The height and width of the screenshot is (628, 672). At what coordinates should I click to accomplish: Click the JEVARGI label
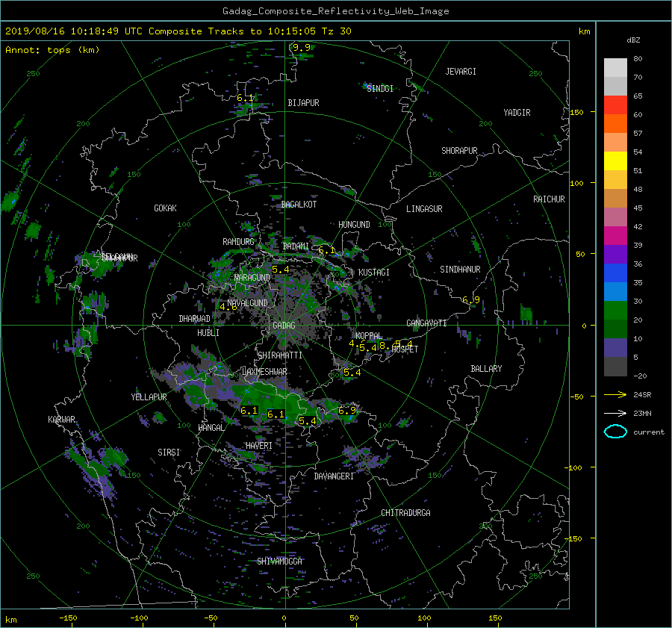point(461,72)
